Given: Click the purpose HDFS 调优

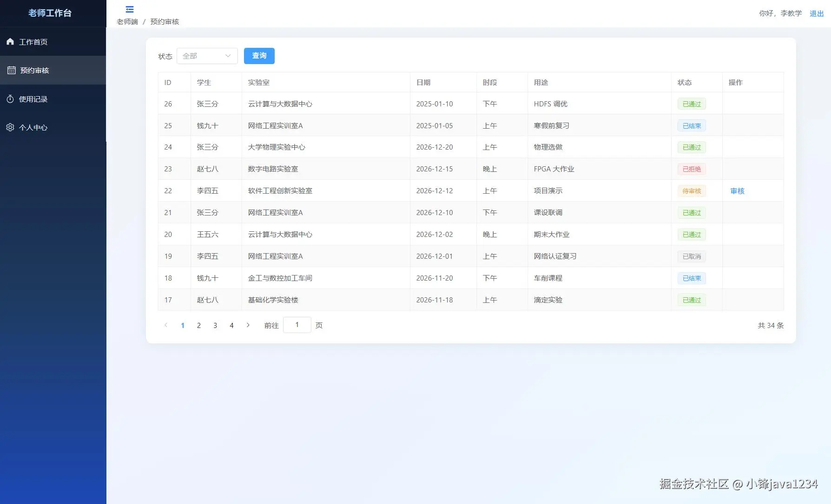Looking at the screenshot, I should coord(551,104).
